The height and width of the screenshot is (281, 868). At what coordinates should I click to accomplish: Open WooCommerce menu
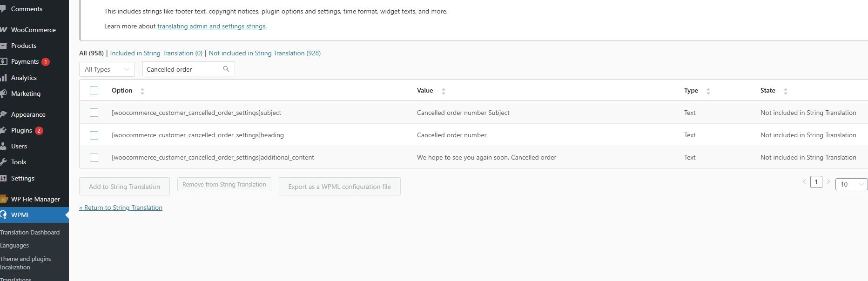[33, 30]
